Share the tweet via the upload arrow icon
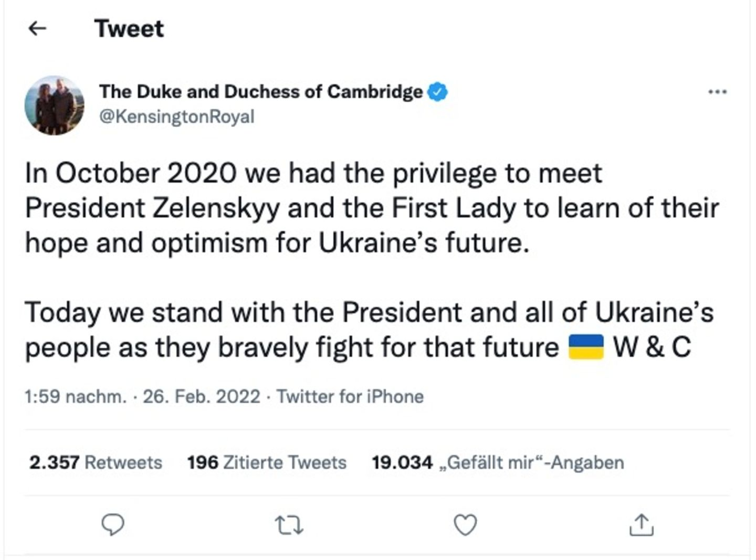The width and height of the screenshot is (756, 560). pyautogui.click(x=641, y=524)
